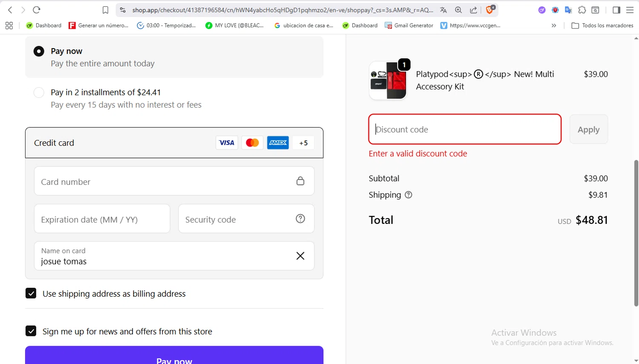This screenshot has height=364, width=639.
Task: Show the +5 more card types
Action: tap(303, 143)
